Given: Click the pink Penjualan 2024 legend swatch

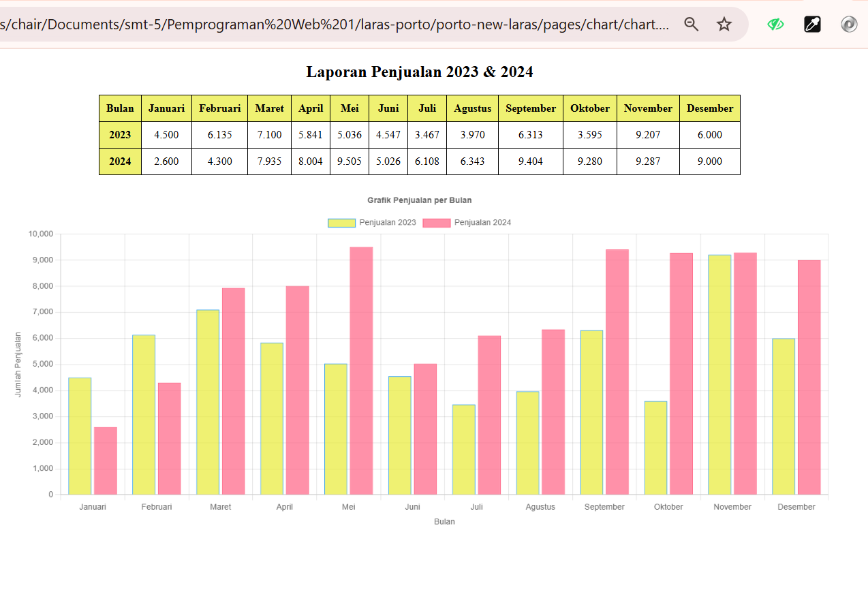Looking at the screenshot, I should click(x=437, y=223).
